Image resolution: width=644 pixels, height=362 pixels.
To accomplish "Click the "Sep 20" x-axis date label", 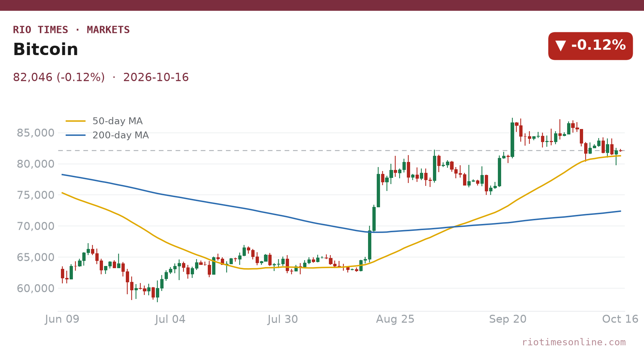I will 508,319.
